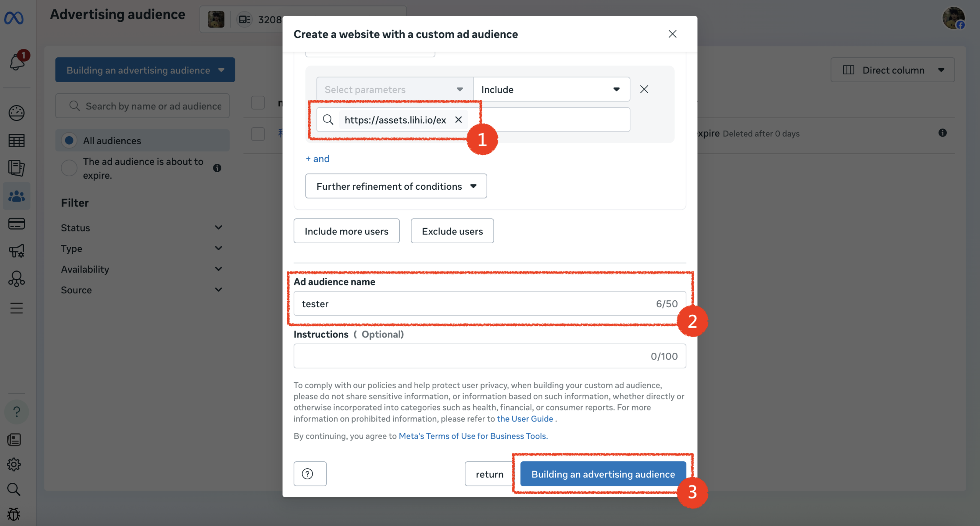Click the settings gear icon in sidebar
Viewport: 980px width, 526px height.
click(x=14, y=464)
